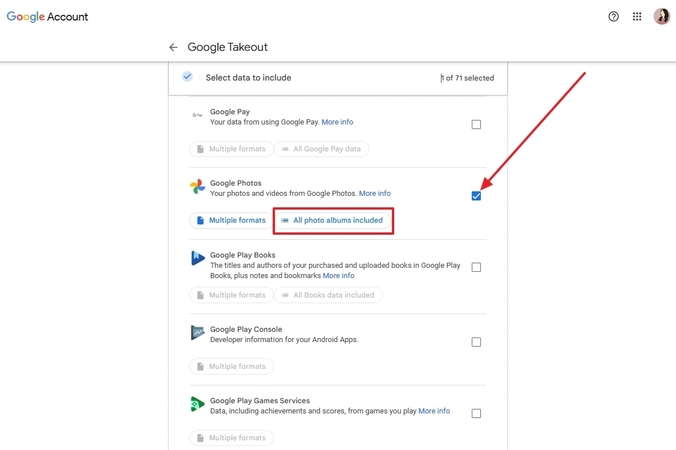
Task: Open All photo albums included options
Action: pos(333,221)
